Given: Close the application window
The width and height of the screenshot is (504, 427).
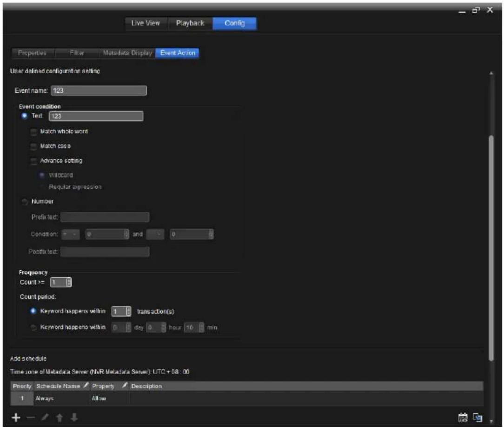Looking at the screenshot, I should (x=490, y=10).
